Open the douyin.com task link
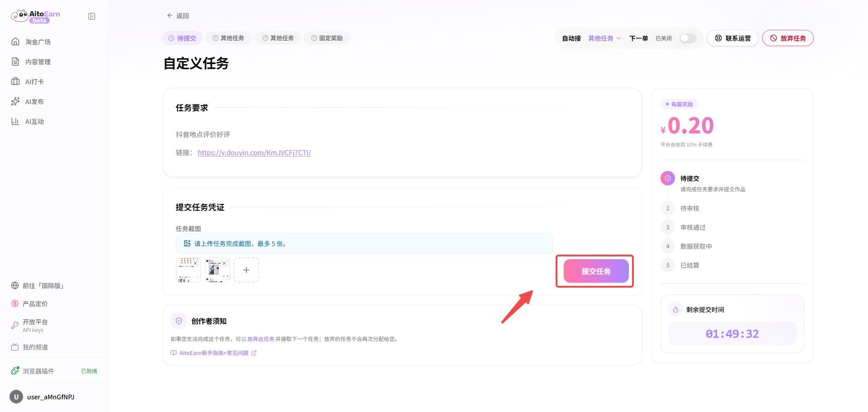Viewport: 868px width, 412px height. (255, 153)
